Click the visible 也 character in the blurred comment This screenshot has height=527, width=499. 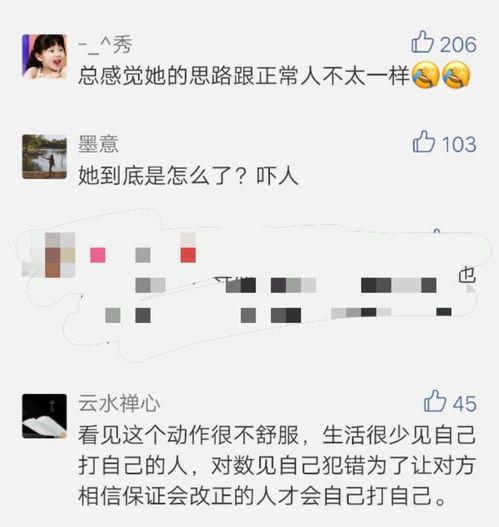[467, 276]
